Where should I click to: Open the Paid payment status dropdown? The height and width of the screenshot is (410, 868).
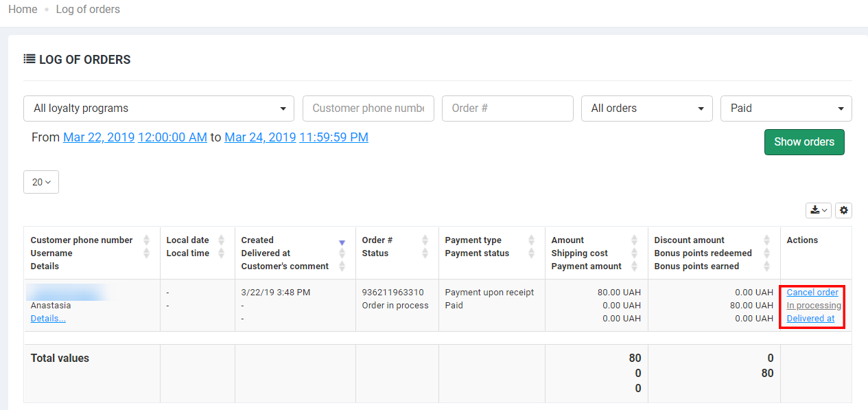786,109
